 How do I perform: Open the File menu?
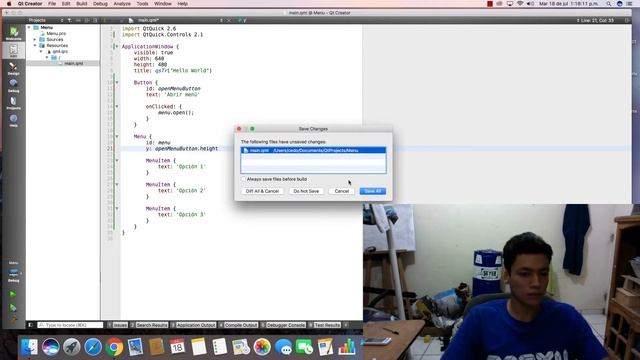pyautogui.click(x=52, y=4)
